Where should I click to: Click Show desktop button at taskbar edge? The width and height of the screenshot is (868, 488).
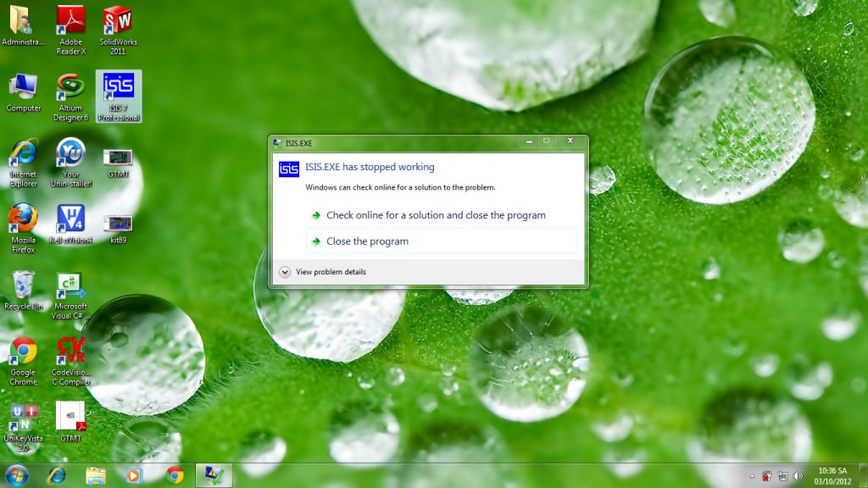click(x=863, y=476)
